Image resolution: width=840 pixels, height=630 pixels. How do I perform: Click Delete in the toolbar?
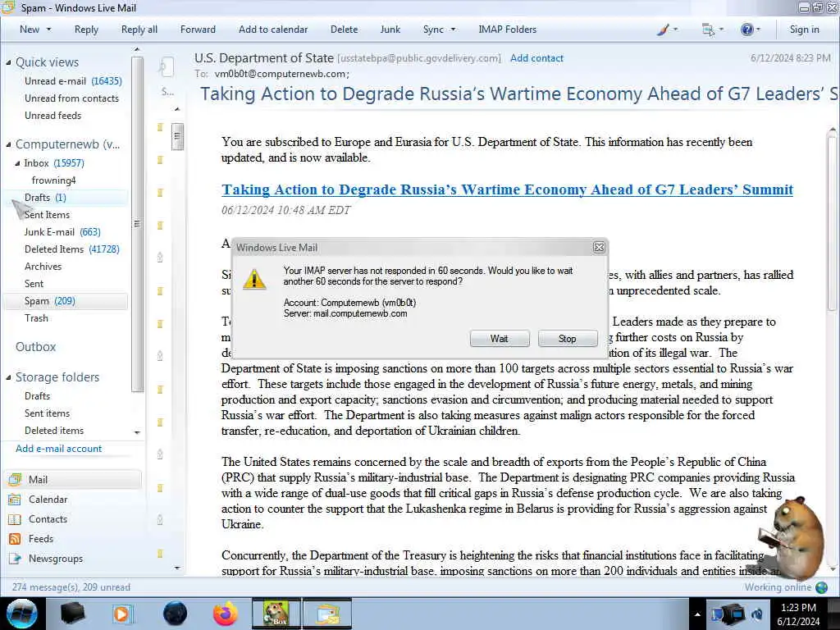coord(344,30)
